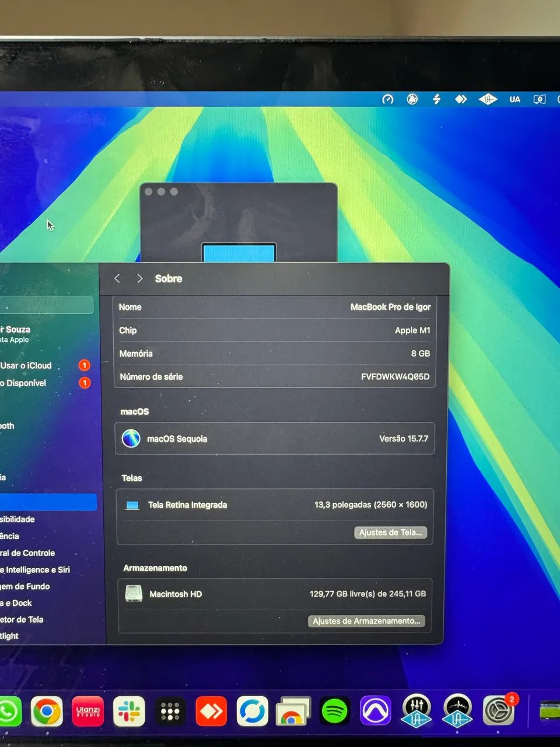560x747 pixels.
Task: Close the back window with its first dot
Action: pos(149,191)
